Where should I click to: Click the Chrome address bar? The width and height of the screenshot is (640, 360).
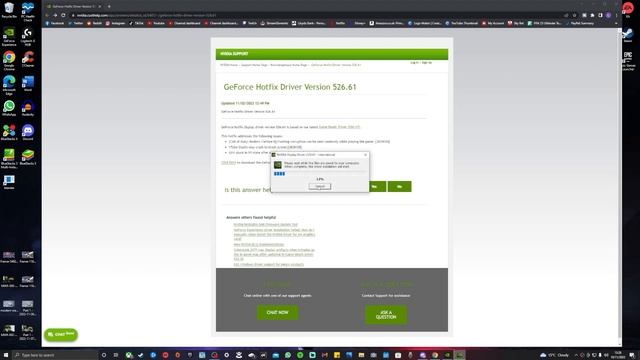tap(318, 15)
